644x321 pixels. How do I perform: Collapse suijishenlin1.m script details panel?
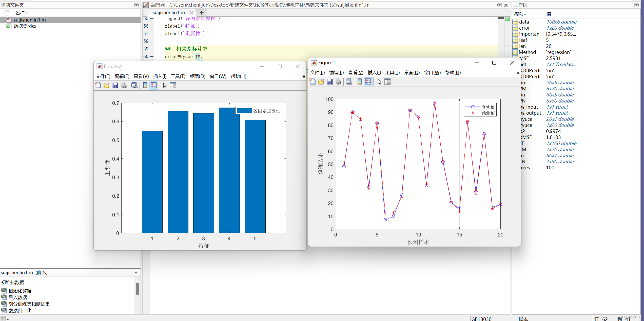(136, 272)
